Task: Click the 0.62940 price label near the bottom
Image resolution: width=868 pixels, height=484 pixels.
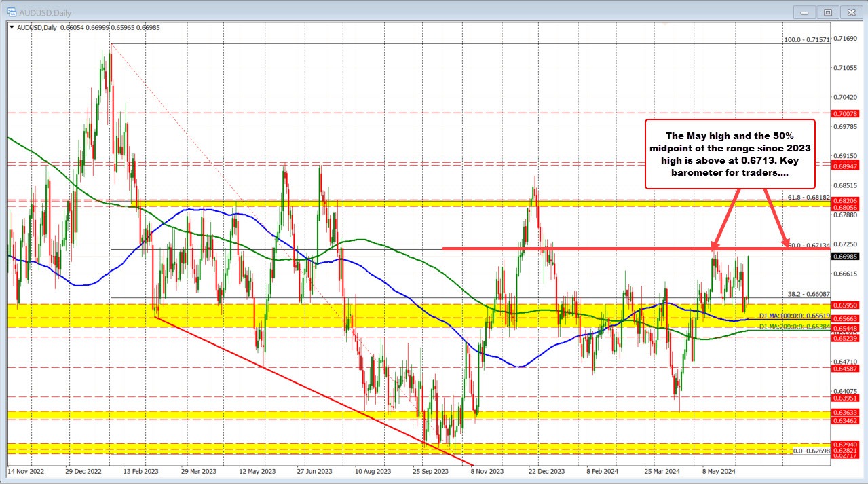Action: tap(844, 443)
